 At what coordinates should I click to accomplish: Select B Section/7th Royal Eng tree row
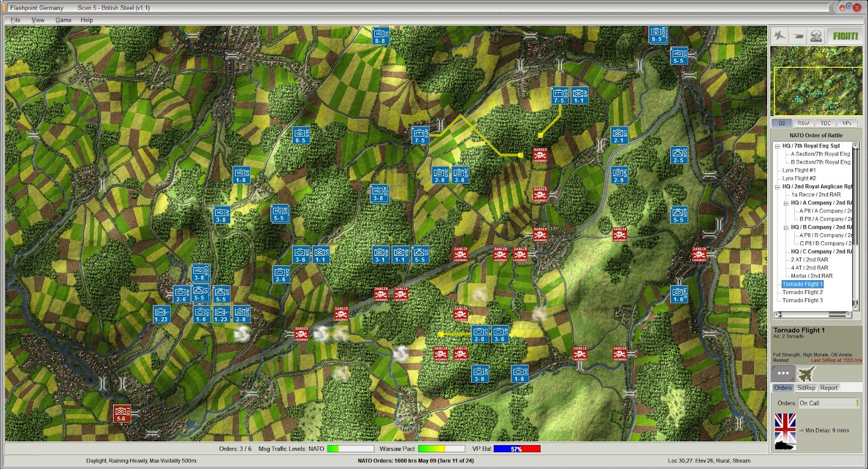[820, 162]
